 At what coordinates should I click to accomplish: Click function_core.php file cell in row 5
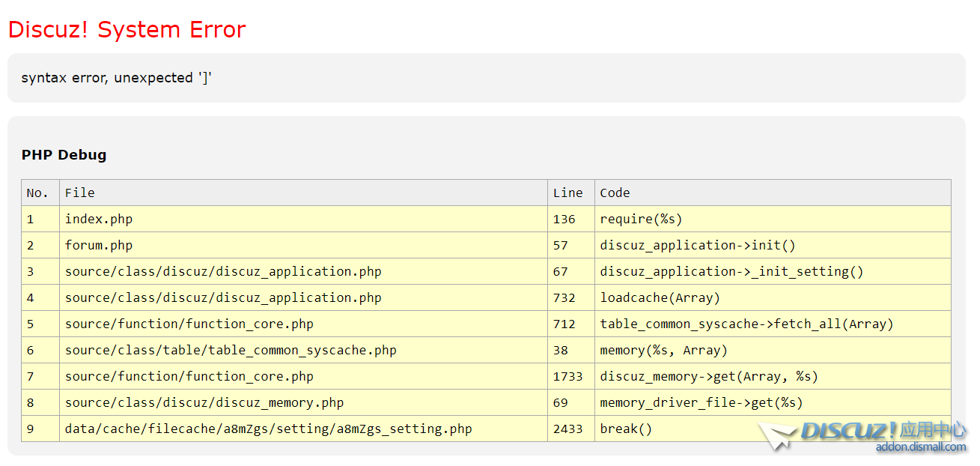(303, 324)
